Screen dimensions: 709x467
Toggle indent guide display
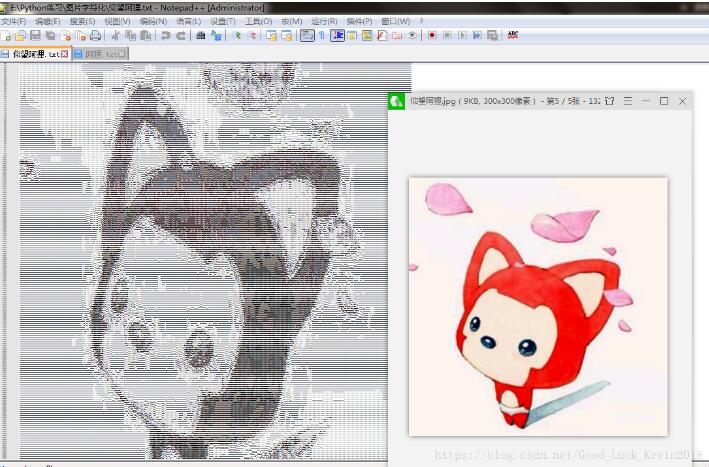pos(337,36)
